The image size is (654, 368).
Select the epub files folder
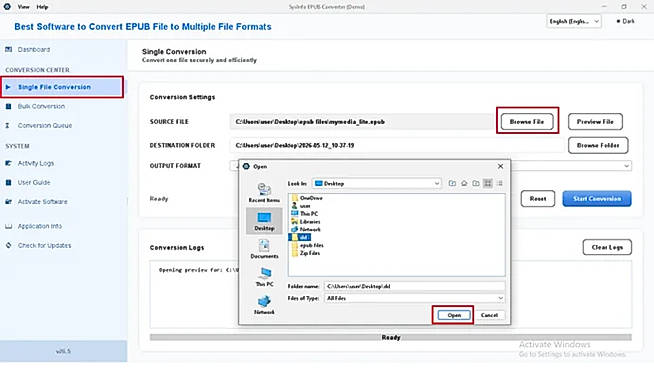pyautogui.click(x=307, y=245)
